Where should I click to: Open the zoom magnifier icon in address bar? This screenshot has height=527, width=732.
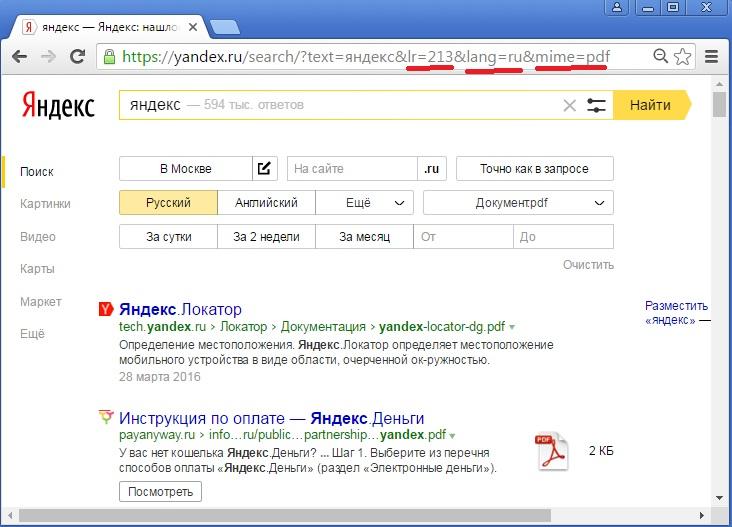click(x=661, y=56)
